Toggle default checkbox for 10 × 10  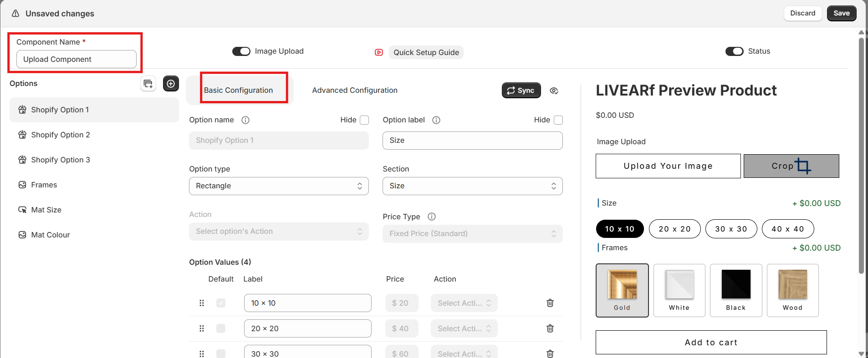(221, 303)
